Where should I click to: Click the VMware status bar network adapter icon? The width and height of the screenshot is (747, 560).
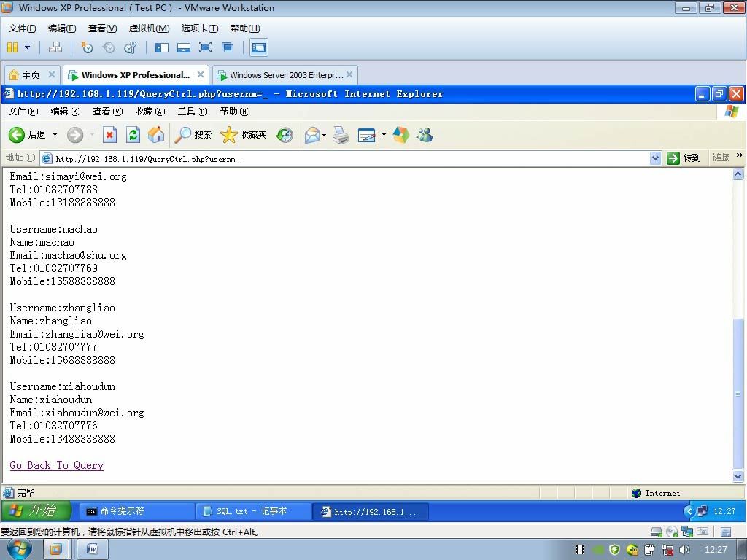687,532
